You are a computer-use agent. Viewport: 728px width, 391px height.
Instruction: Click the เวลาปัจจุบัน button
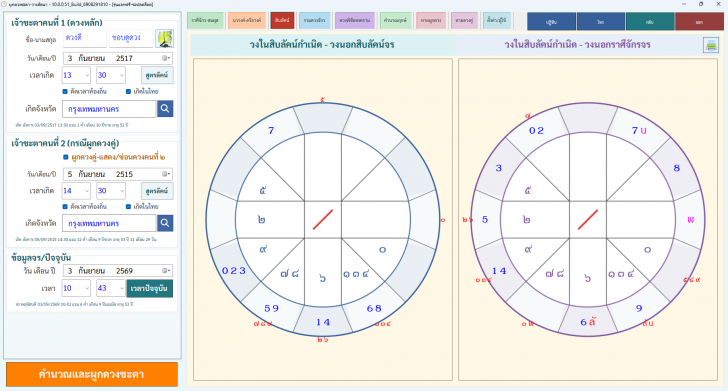click(x=150, y=288)
